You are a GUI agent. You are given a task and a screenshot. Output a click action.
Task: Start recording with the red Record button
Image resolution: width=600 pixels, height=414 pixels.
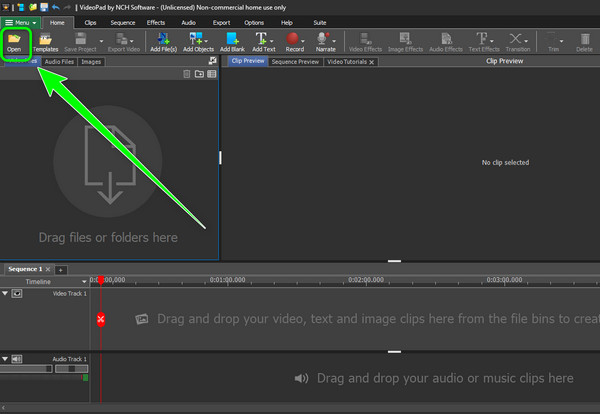(x=292, y=39)
